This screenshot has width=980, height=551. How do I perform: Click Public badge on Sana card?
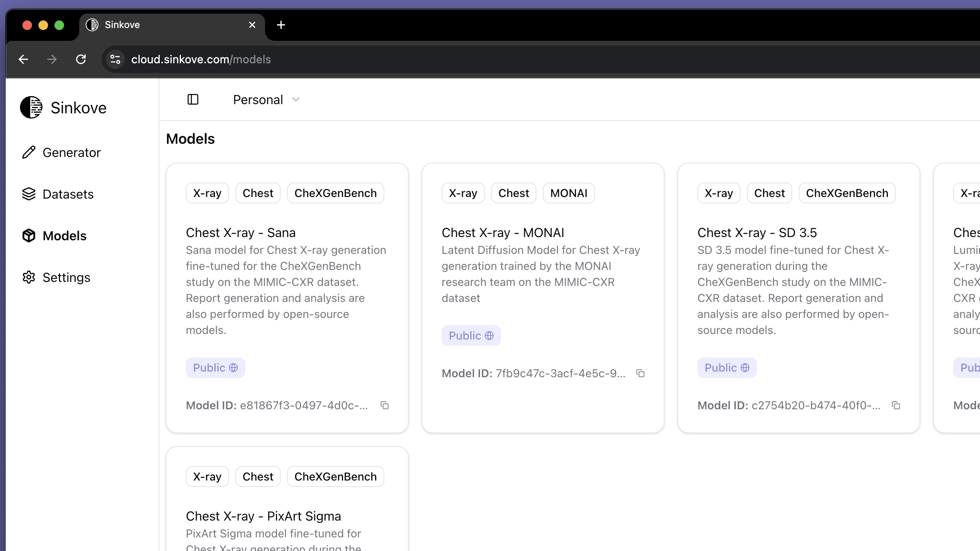[x=215, y=368]
